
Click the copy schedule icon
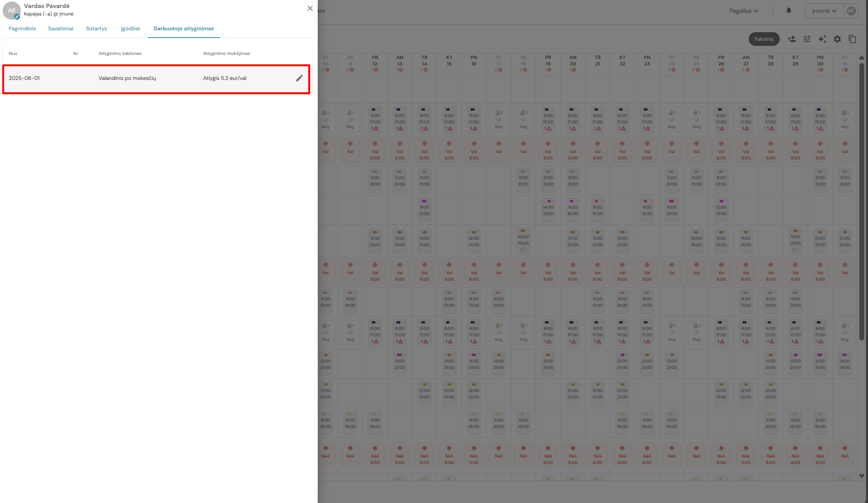point(852,39)
